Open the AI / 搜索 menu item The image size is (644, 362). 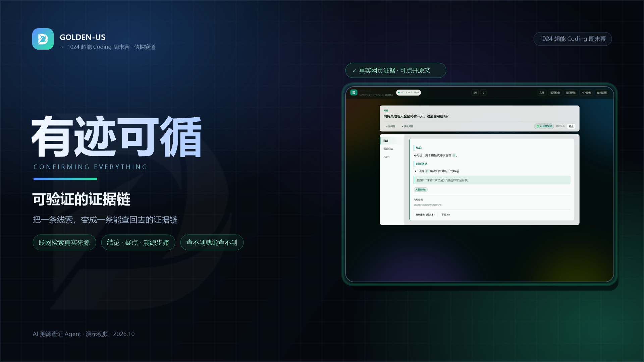586,93
